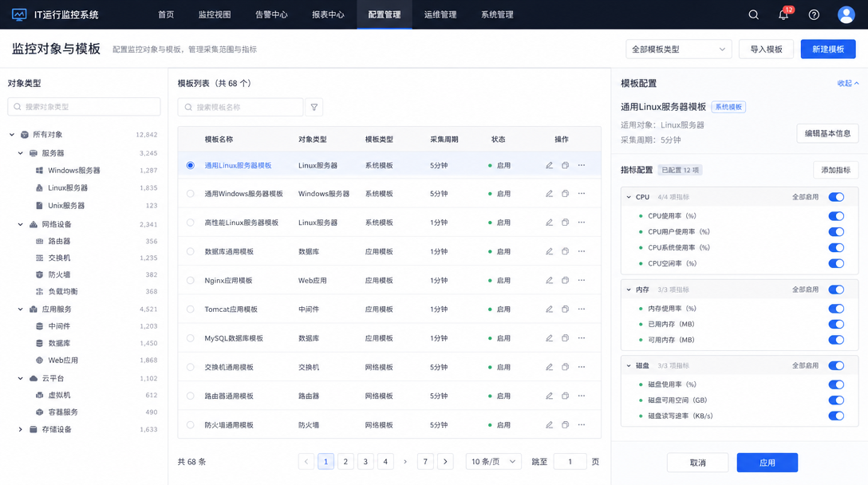Click 收起 link in template config
This screenshot has width=868, height=485.
(x=847, y=83)
